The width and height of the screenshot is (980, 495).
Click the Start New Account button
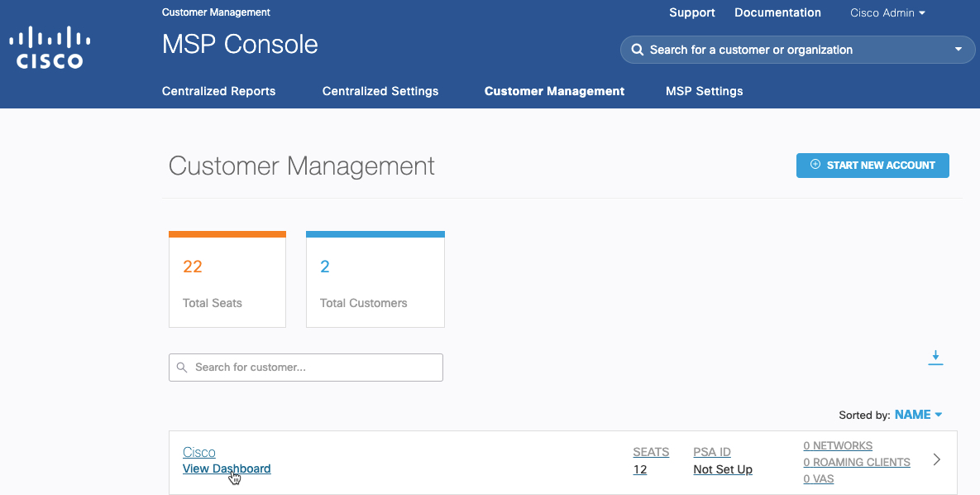coord(872,165)
